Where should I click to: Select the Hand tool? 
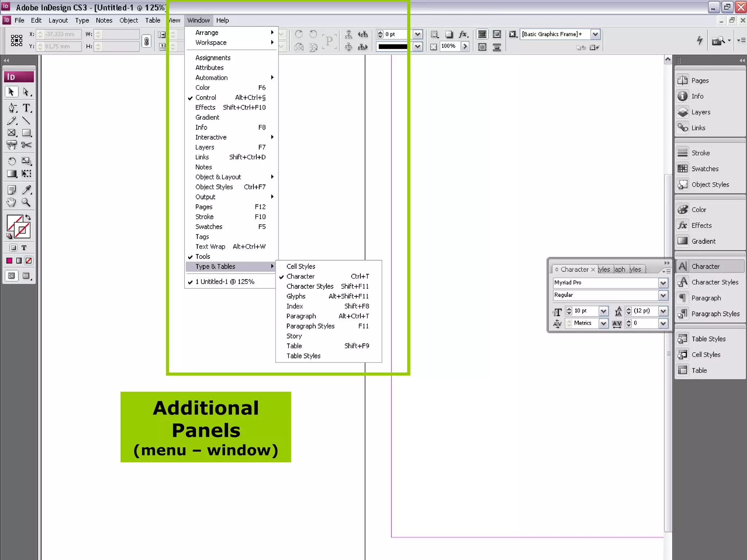[x=12, y=202]
